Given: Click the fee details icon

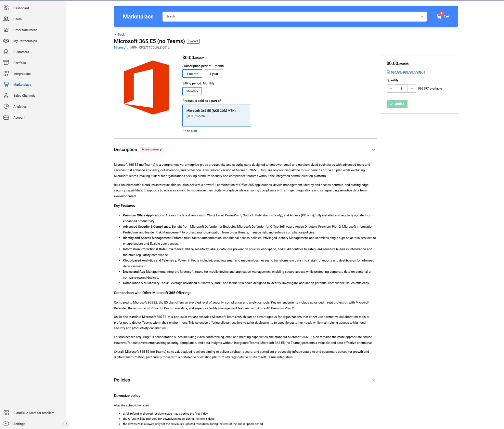Looking at the screenshot, I should point(388,72).
